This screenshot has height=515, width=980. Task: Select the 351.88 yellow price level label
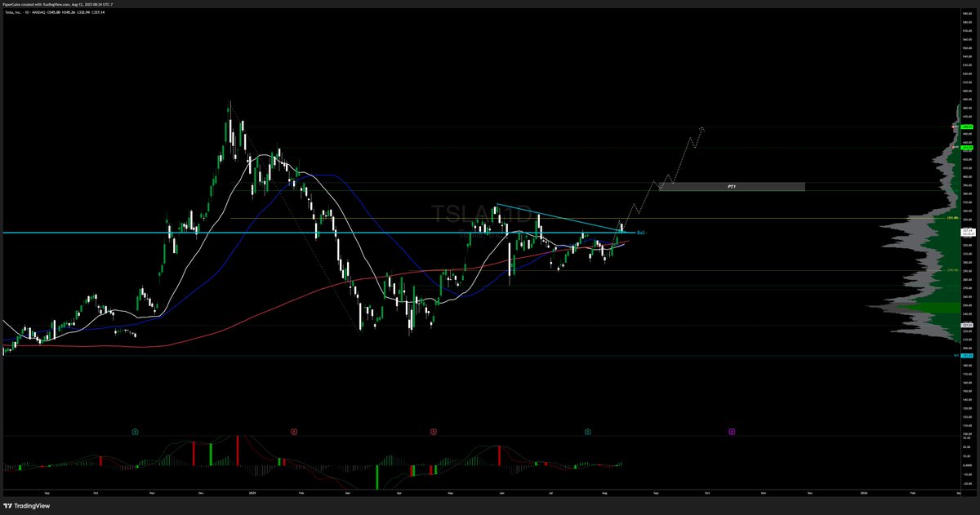(x=952, y=218)
